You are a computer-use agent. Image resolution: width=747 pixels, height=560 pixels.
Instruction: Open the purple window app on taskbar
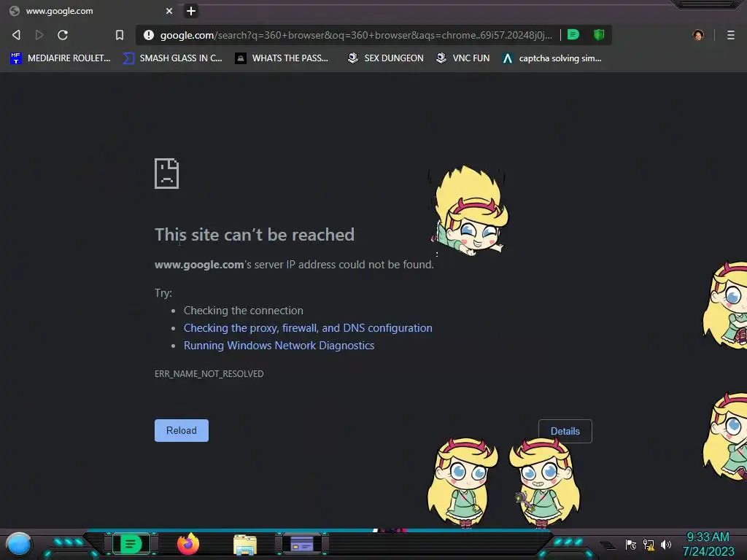[302, 544]
